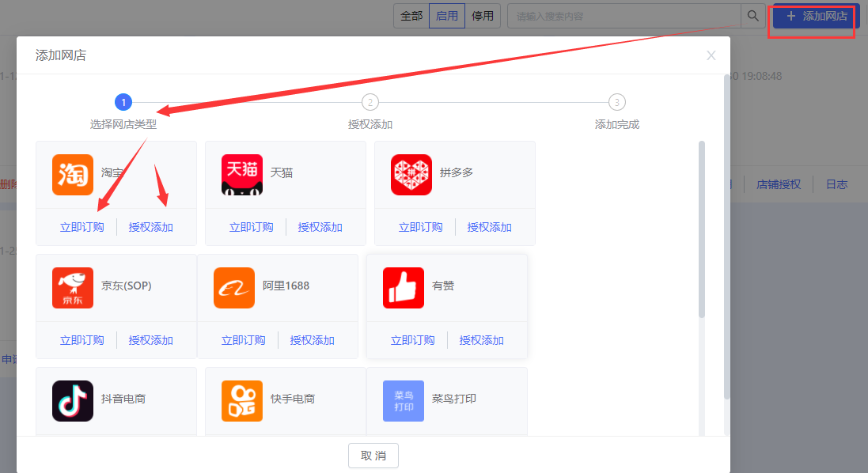
Task: Click 店铺授权 link in background page
Action: tap(779, 185)
